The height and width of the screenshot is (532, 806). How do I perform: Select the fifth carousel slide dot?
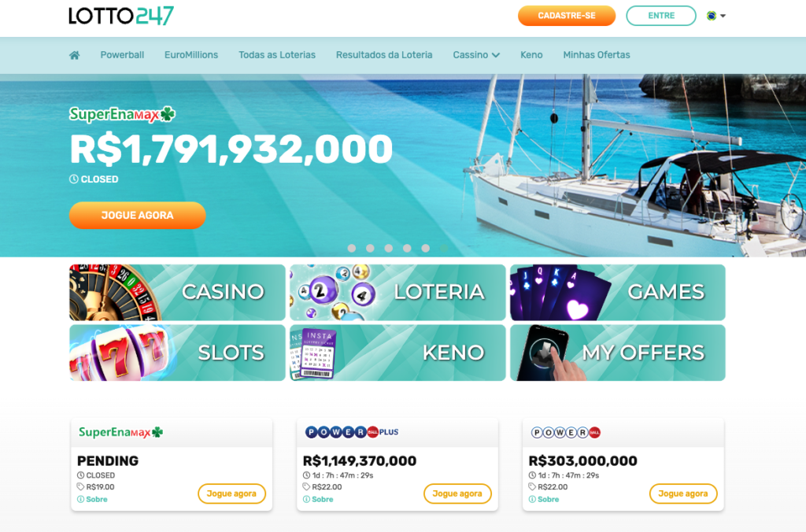point(426,248)
